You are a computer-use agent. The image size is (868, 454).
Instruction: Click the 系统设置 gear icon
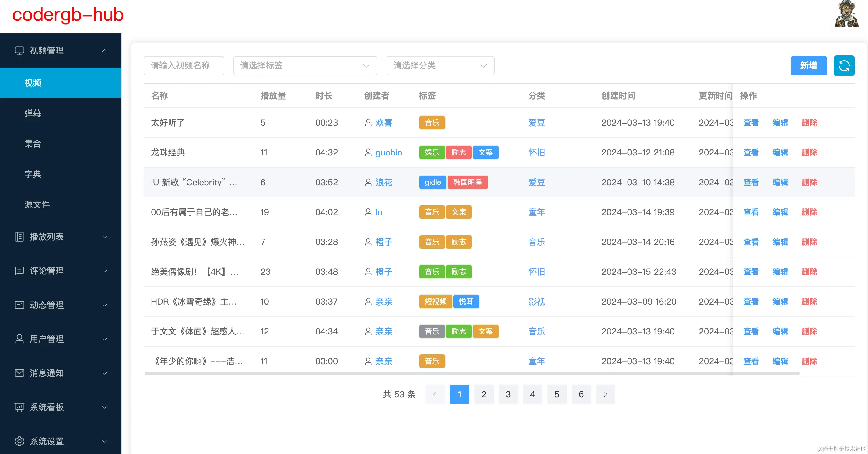[19, 441]
